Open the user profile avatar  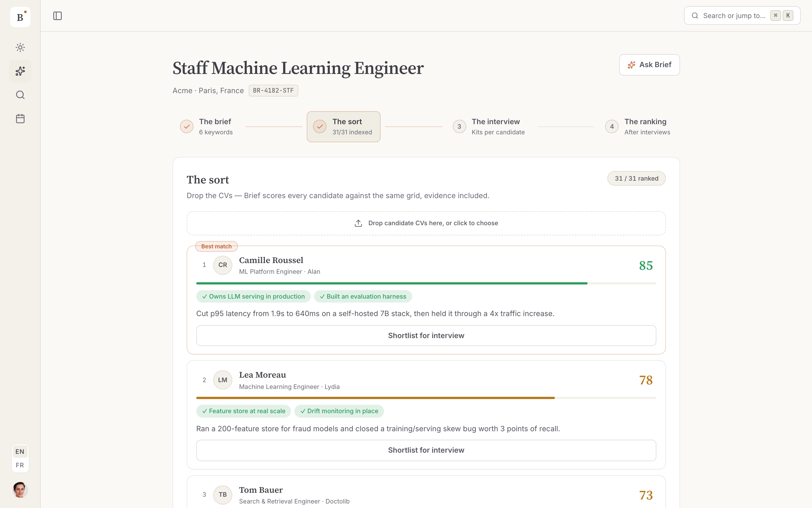click(20, 490)
